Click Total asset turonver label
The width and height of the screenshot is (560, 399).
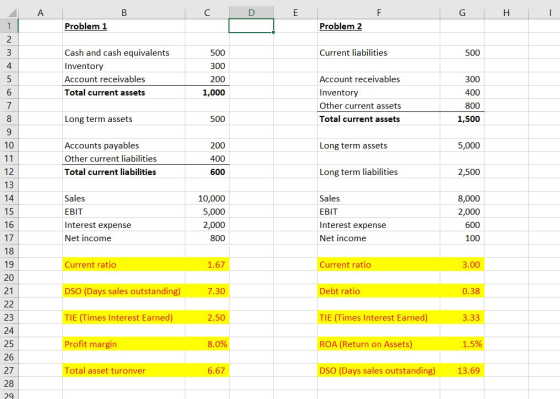pyautogui.click(x=105, y=371)
